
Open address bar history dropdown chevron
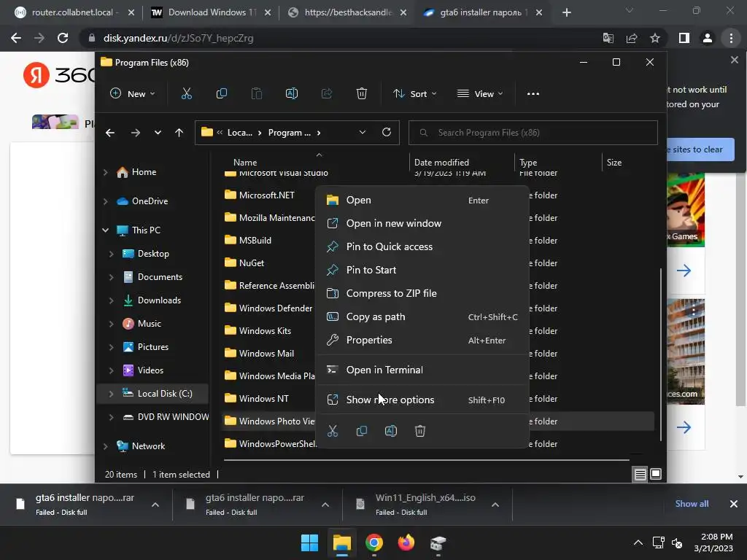click(x=362, y=133)
